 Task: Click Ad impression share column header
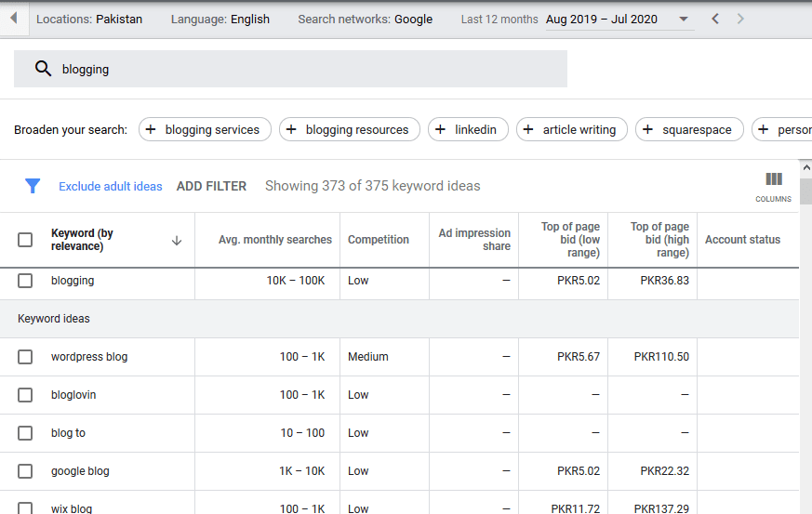point(474,240)
